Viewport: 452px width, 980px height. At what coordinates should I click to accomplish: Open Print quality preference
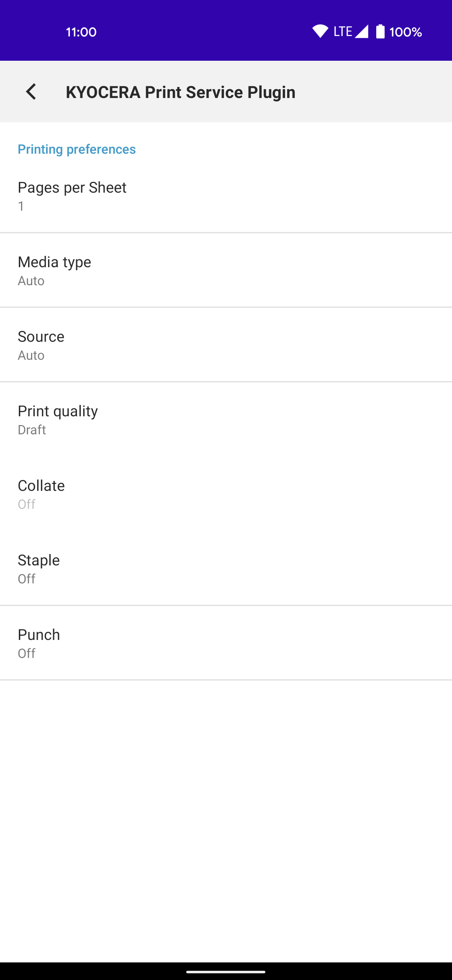click(226, 419)
